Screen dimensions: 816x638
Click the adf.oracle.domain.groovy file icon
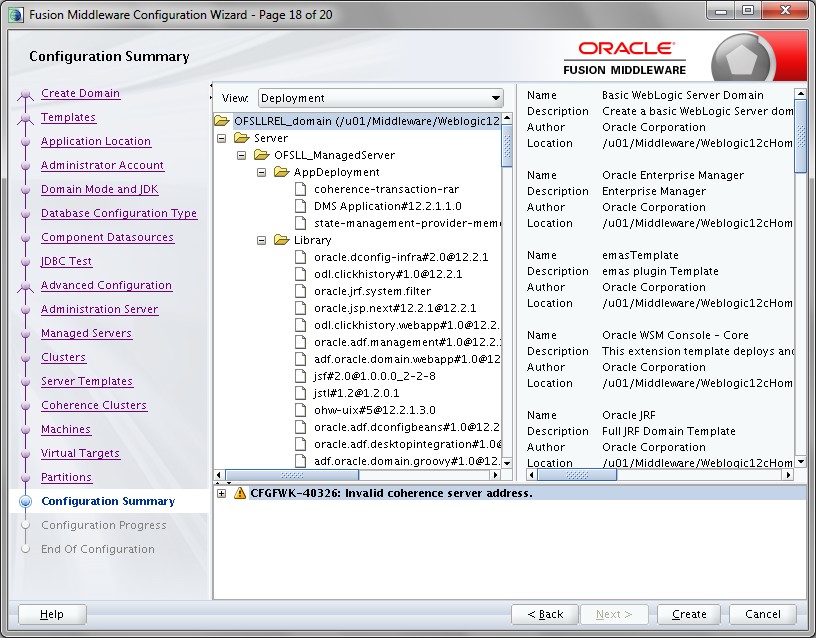[x=300, y=461]
